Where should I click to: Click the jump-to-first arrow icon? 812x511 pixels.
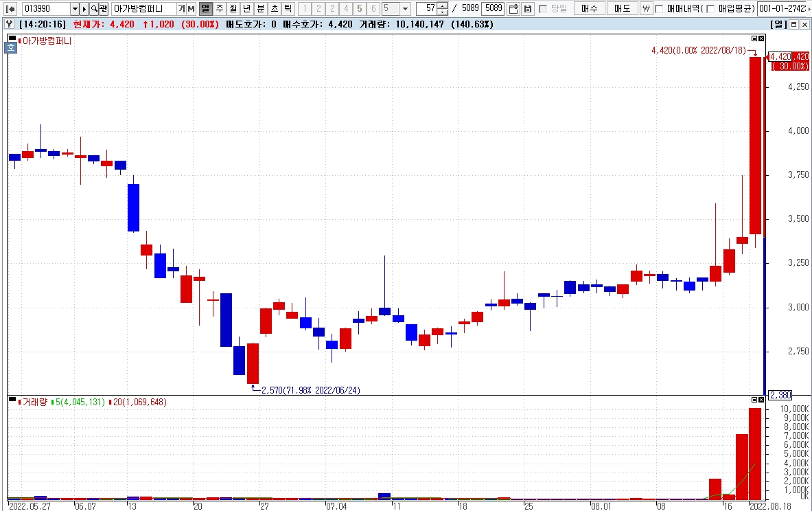tap(10, 8)
